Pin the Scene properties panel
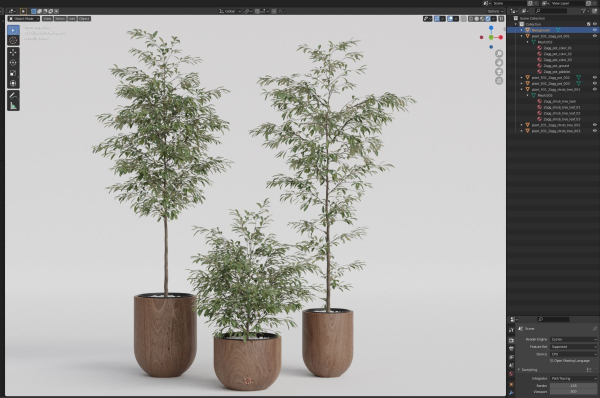Image resolution: width=600 pixels, height=398 pixels. [x=594, y=329]
